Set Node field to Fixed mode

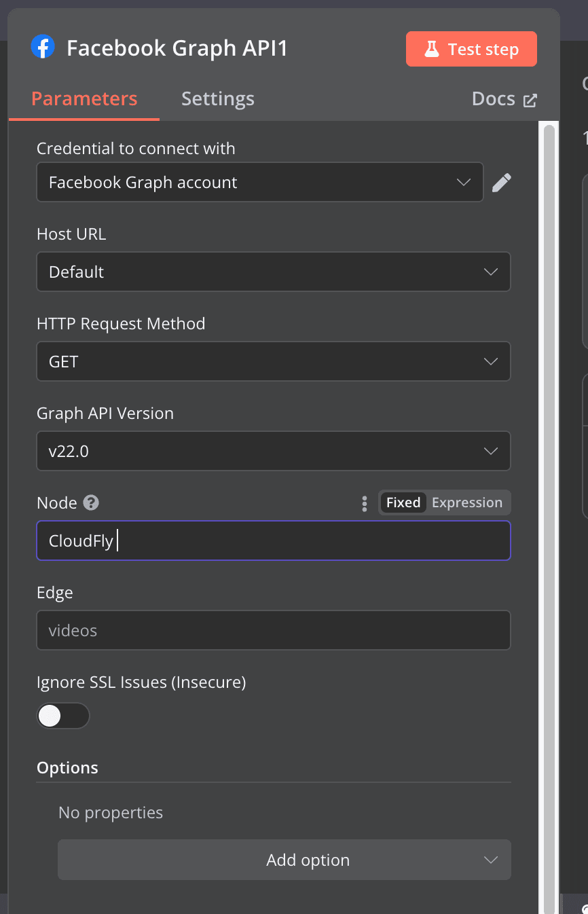coord(403,502)
